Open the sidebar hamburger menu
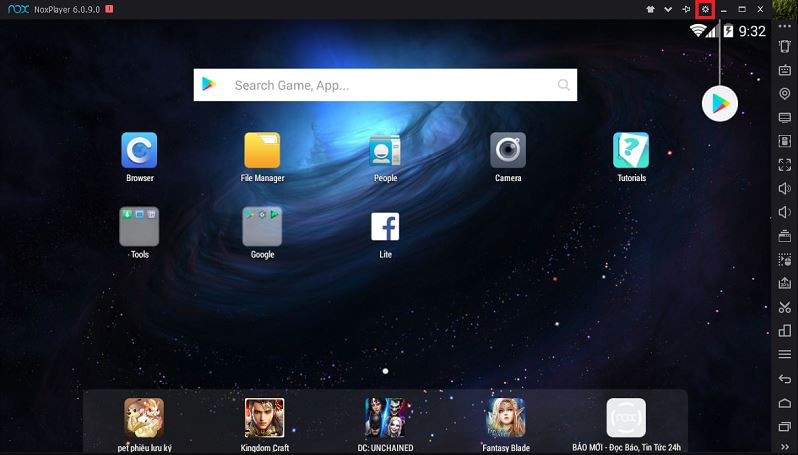The height and width of the screenshot is (455, 798). coord(785,354)
